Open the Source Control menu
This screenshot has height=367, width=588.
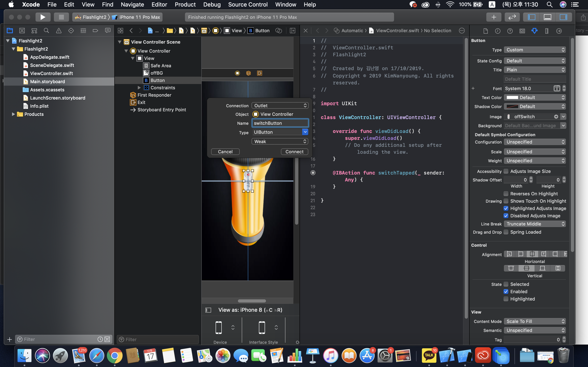pos(248,4)
